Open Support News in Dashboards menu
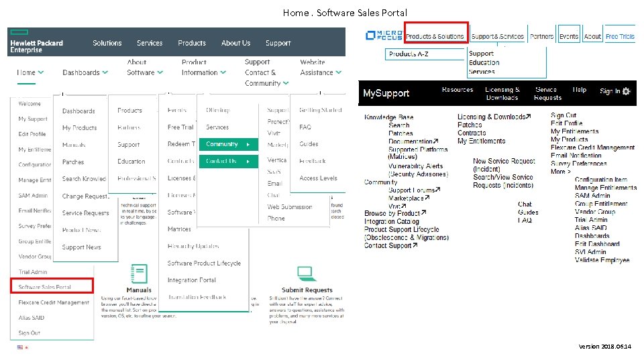This screenshot has height=362, width=644. (81, 247)
